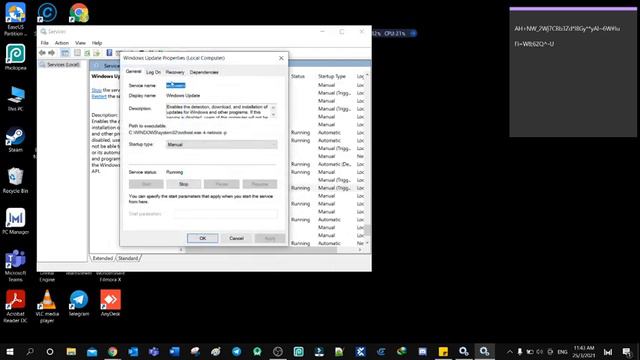Click the Stop button in properties dialog
This screenshot has width=640, height=360.
[x=184, y=184]
